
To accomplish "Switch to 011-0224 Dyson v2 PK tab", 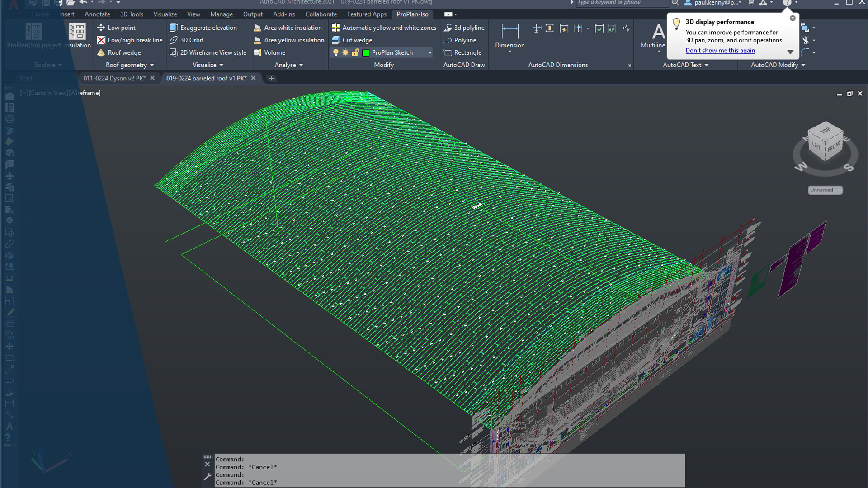I will pyautogui.click(x=114, y=78).
